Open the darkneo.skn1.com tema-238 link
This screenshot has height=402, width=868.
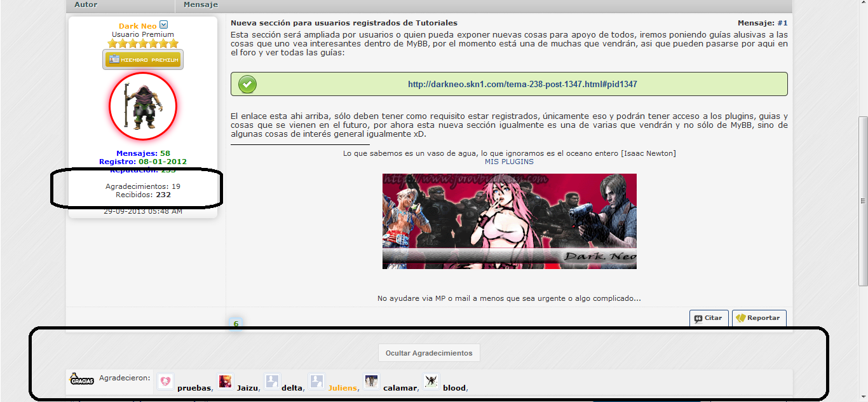pos(522,84)
